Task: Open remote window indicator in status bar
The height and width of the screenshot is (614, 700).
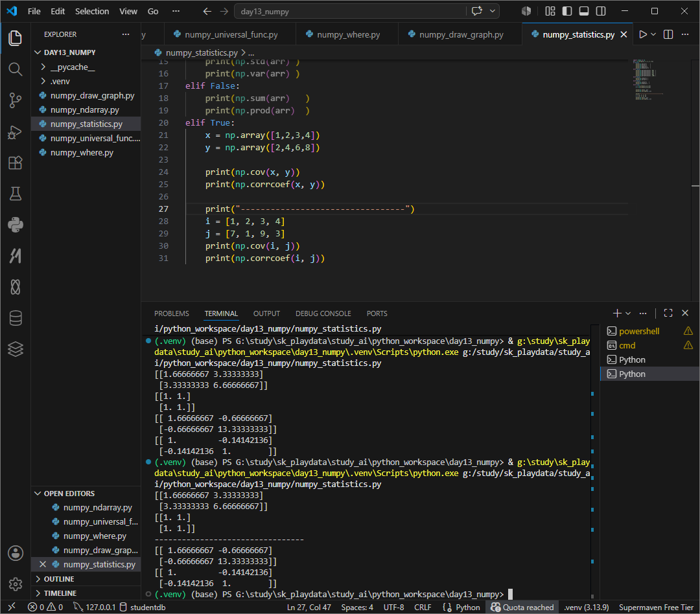Action: coord(12,607)
